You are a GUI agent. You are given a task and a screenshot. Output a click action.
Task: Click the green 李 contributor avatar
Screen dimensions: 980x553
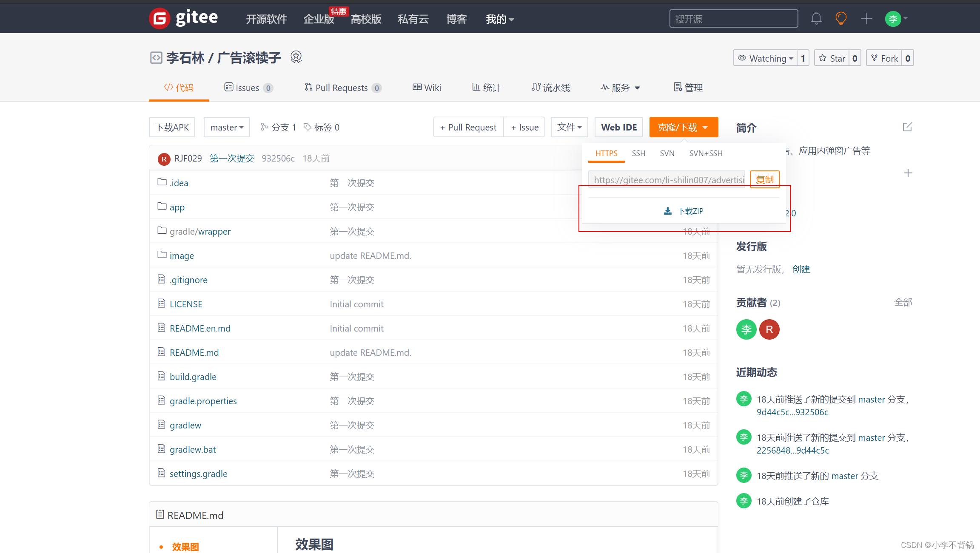746,329
